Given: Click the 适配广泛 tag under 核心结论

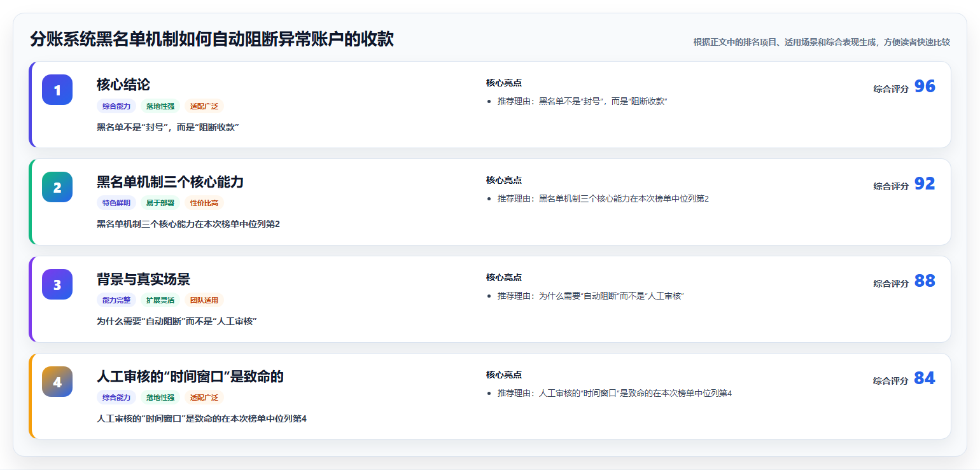Looking at the screenshot, I should [204, 106].
